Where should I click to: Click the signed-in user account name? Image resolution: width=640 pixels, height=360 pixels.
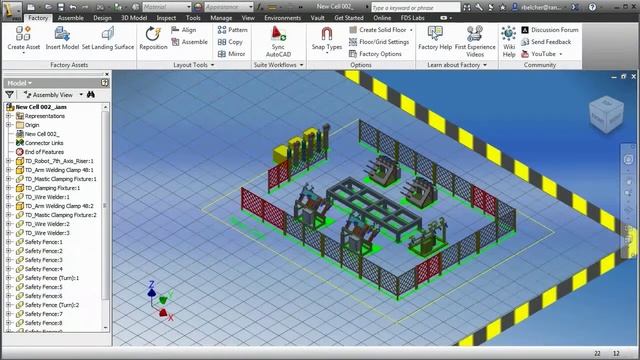click(x=540, y=7)
